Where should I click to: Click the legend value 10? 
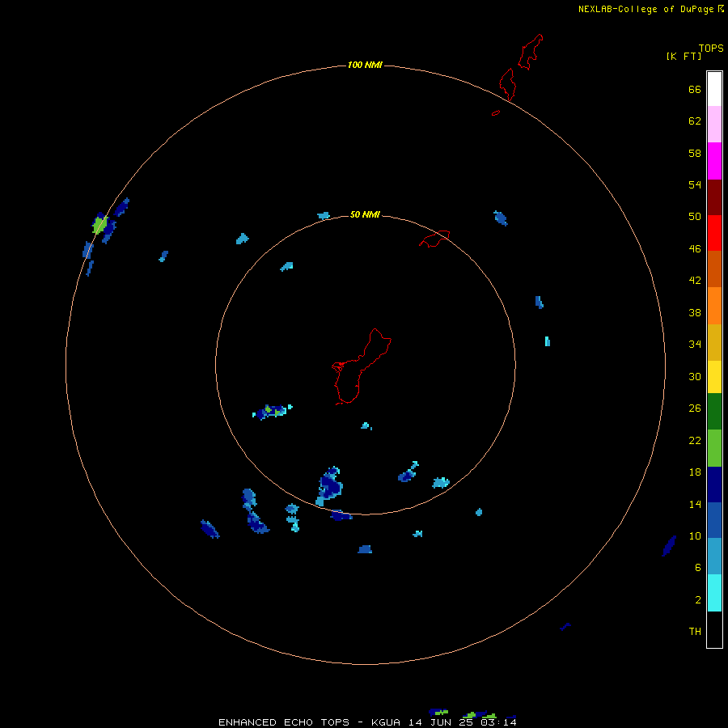pyautogui.click(x=695, y=535)
